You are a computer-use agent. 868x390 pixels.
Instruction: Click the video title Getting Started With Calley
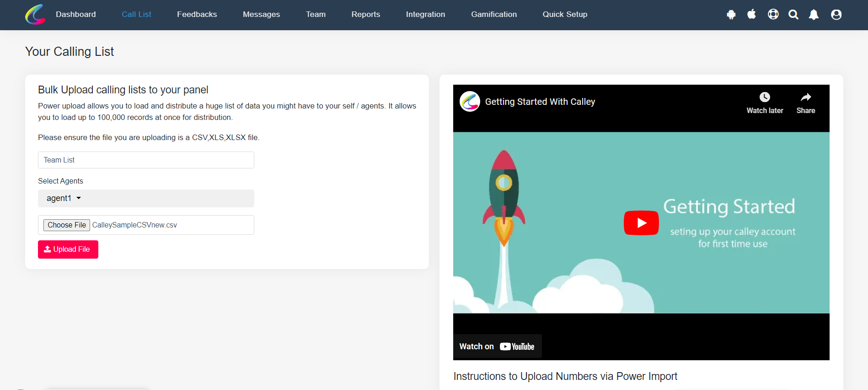pyautogui.click(x=540, y=102)
